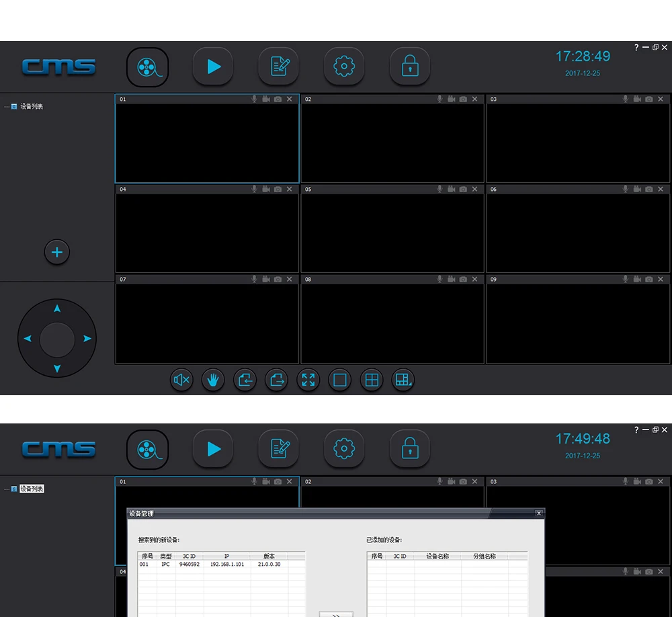Toggle microphone on pane 01 in 17:28:49 window
Screen dimensions: 672x617
coord(255,99)
